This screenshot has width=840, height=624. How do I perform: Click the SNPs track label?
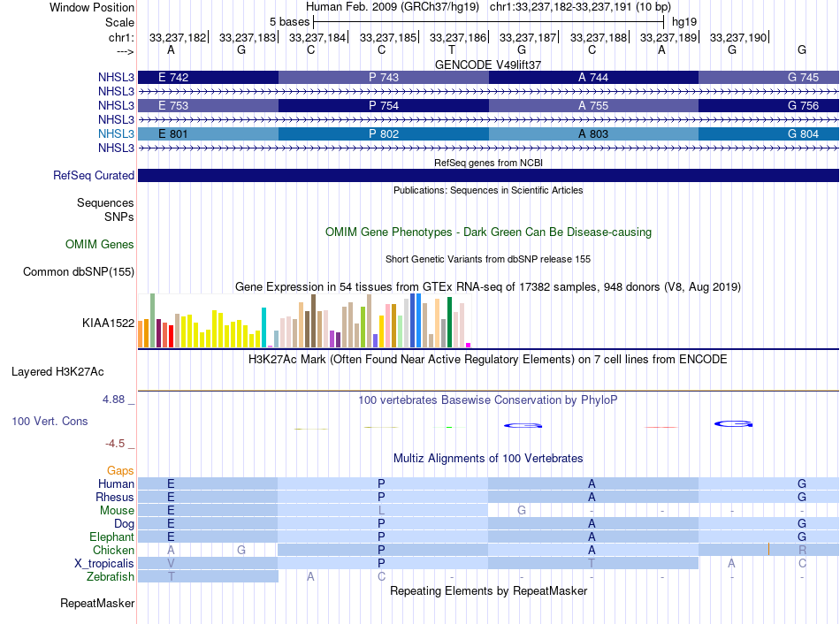click(x=119, y=217)
